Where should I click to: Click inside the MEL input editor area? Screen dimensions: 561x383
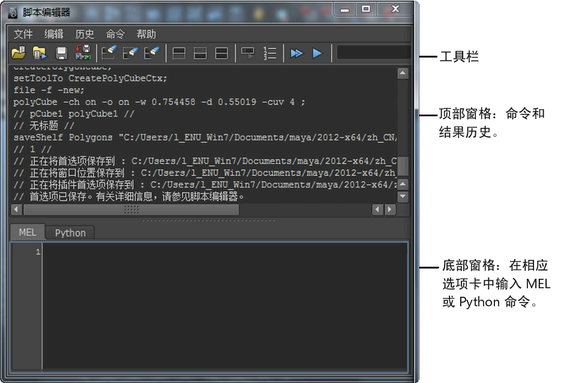225,306
